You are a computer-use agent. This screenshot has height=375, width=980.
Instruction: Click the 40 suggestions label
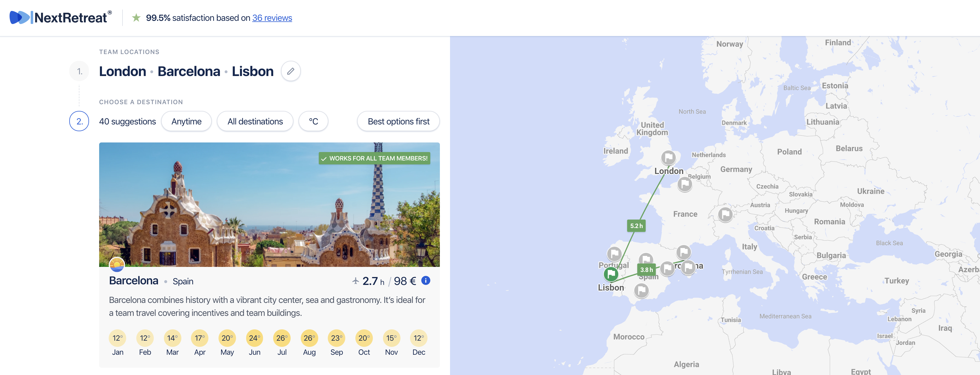[x=127, y=121]
